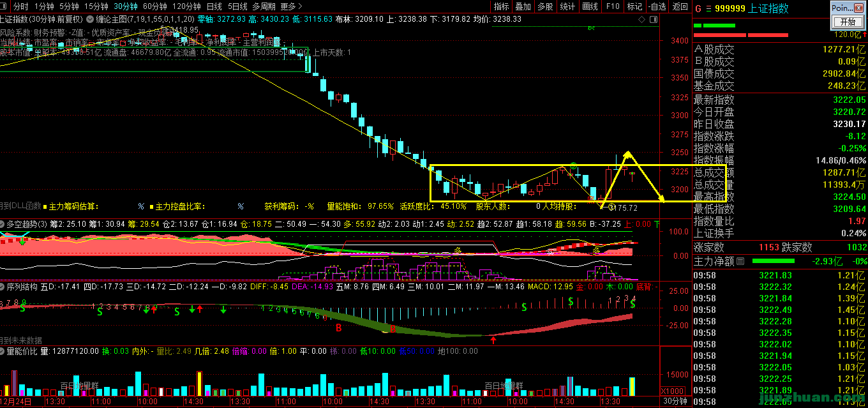868x408 pixels.
Task: Click 返回 to go back
Action: pos(680,6)
